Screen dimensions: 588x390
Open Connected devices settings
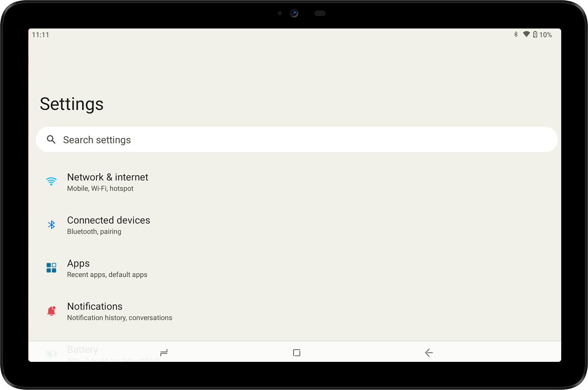(x=109, y=220)
